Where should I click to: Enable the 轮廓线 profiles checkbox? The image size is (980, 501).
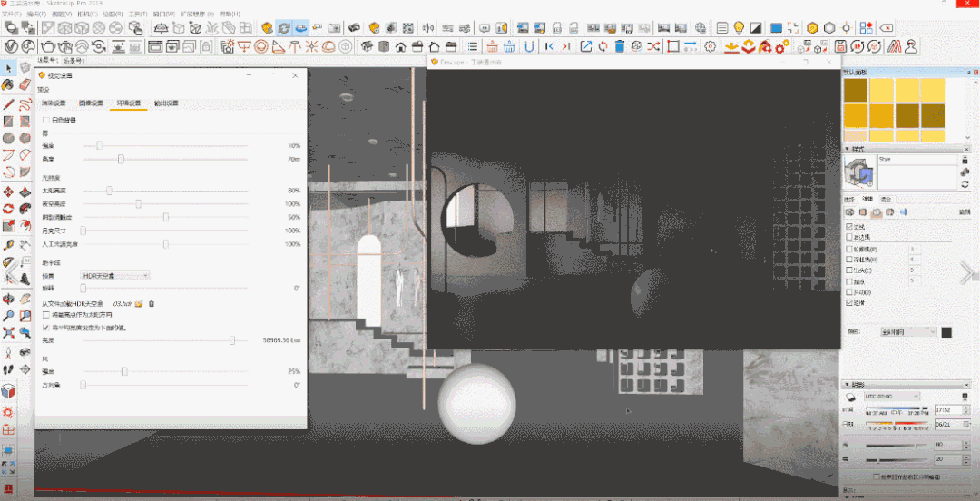[x=848, y=249]
